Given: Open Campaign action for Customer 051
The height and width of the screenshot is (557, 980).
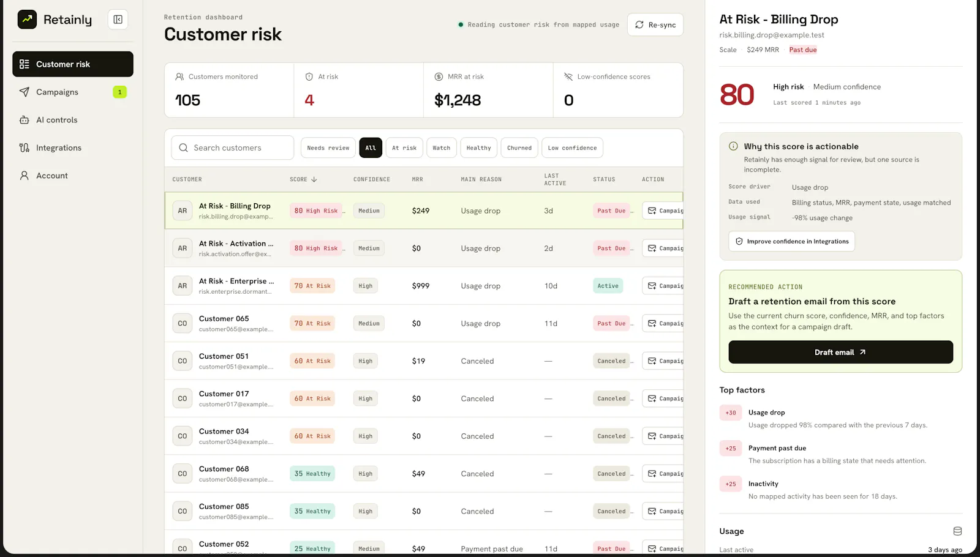Looking at the screenshot, I should tap(663, 361).
